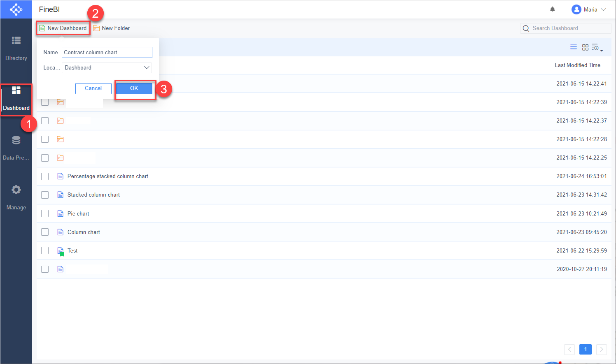Go to next page arrow

coord(602,349)
